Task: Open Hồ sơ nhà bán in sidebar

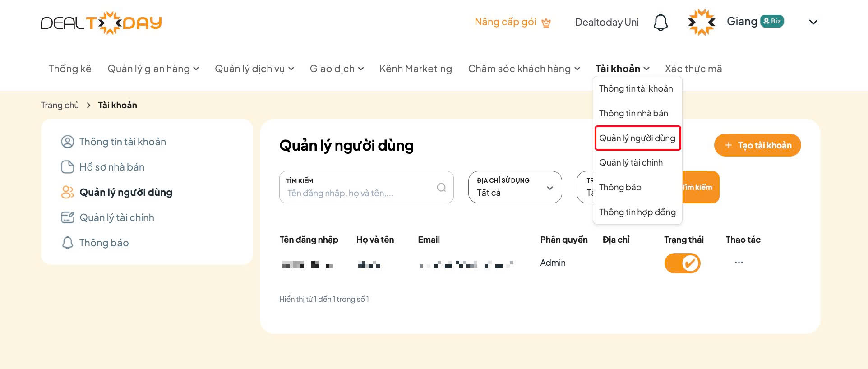Action: coord(111,167)
